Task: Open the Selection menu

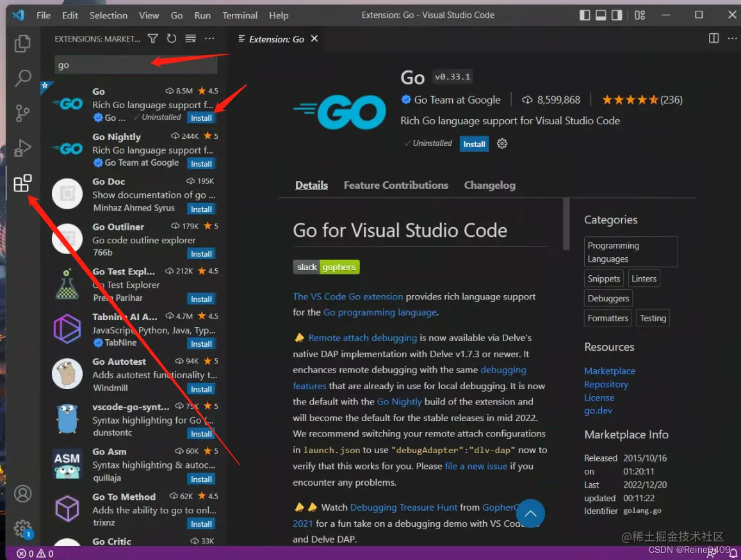Action: coord(108,15)
